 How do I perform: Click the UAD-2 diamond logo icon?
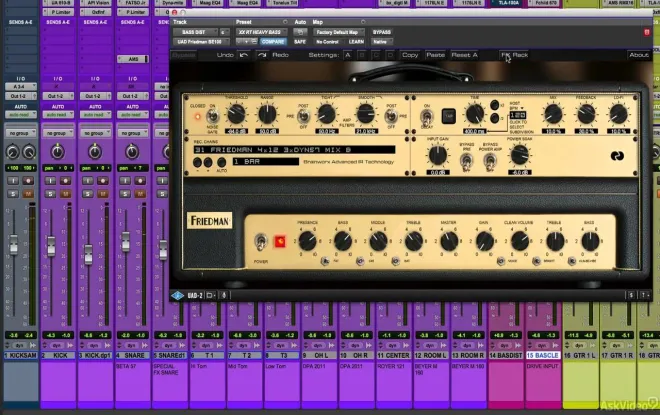click(x=178, y=295)
